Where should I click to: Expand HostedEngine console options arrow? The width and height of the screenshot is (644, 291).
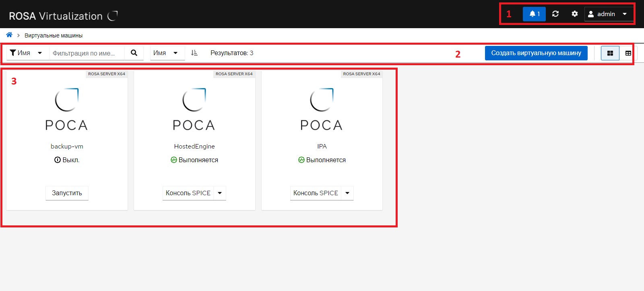[x=220, y=193]
